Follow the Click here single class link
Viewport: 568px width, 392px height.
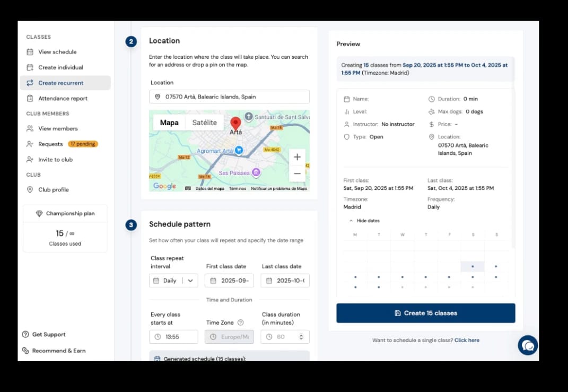[467, 340]
